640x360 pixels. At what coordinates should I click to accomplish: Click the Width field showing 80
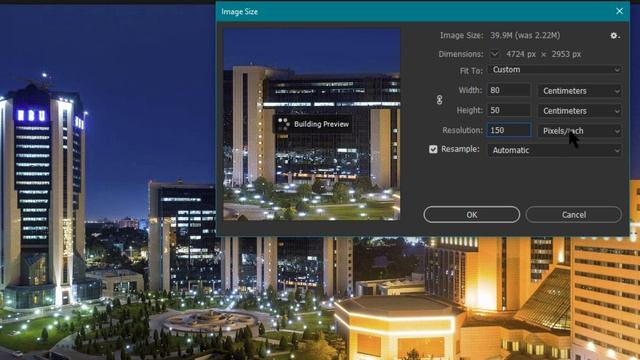point(509,90)
